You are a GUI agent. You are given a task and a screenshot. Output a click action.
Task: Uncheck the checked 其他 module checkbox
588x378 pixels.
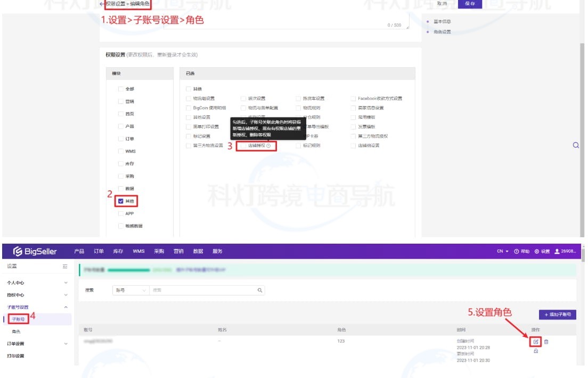coord(121,201)
